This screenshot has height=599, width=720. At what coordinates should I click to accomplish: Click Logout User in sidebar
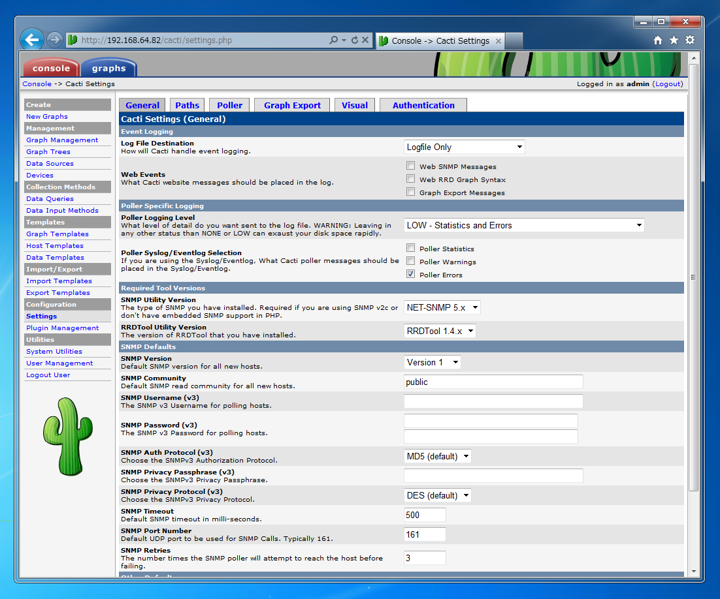pos(48,375)
